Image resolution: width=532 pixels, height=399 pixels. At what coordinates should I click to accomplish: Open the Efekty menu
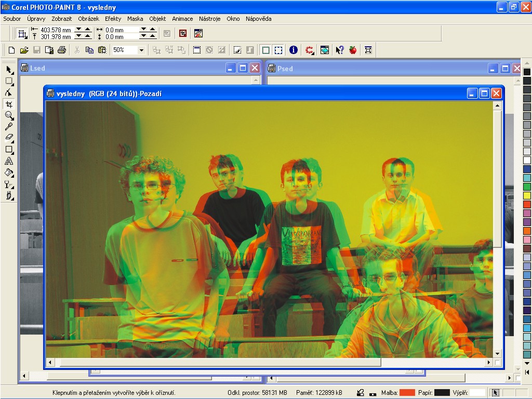click(113, 19)
